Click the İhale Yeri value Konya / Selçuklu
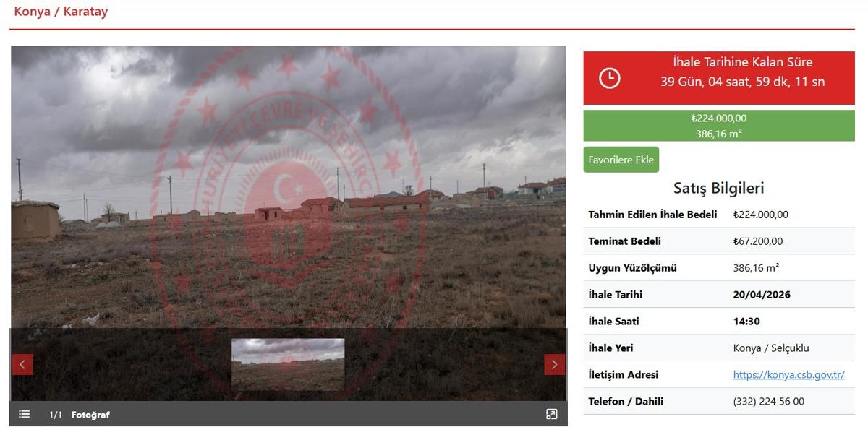This screenshot has width=868, height=427. click(x=771, y=348)
